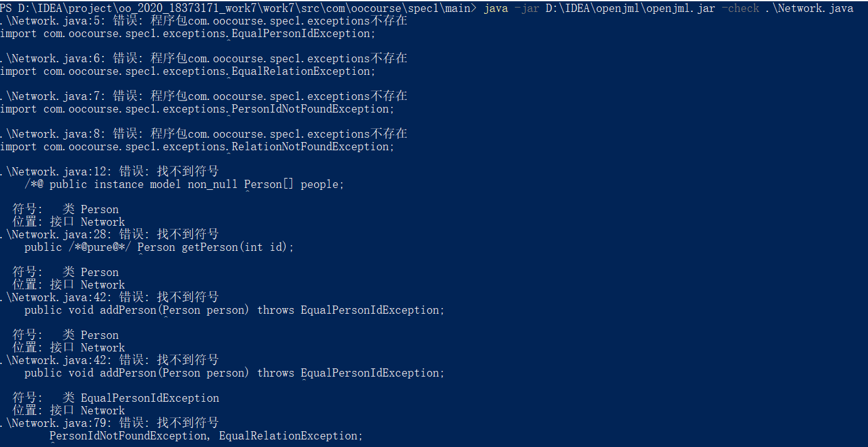868x447 pixels.
Task: Click the EqualPersonIdException import statement
Action: coord(187,33)
